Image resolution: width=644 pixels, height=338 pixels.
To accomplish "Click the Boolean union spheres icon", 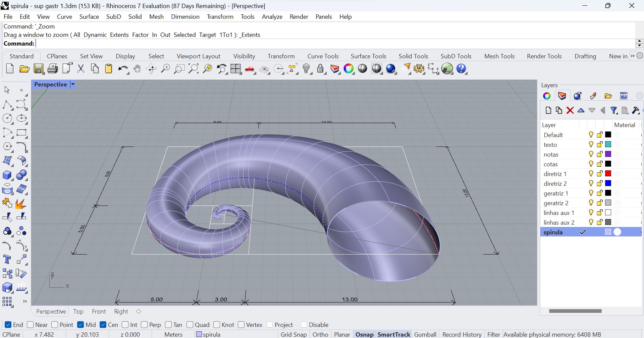I will pyautogui.click(x=21, y=175).
